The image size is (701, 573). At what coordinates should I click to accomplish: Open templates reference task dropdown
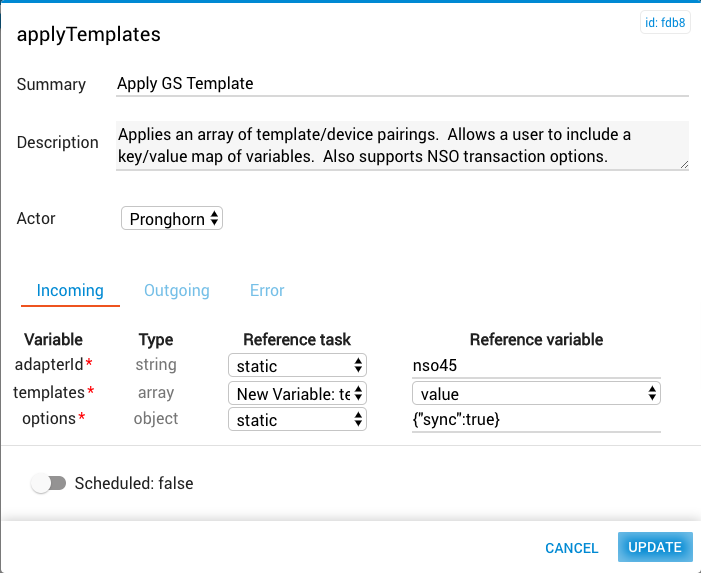pos(297,393)
